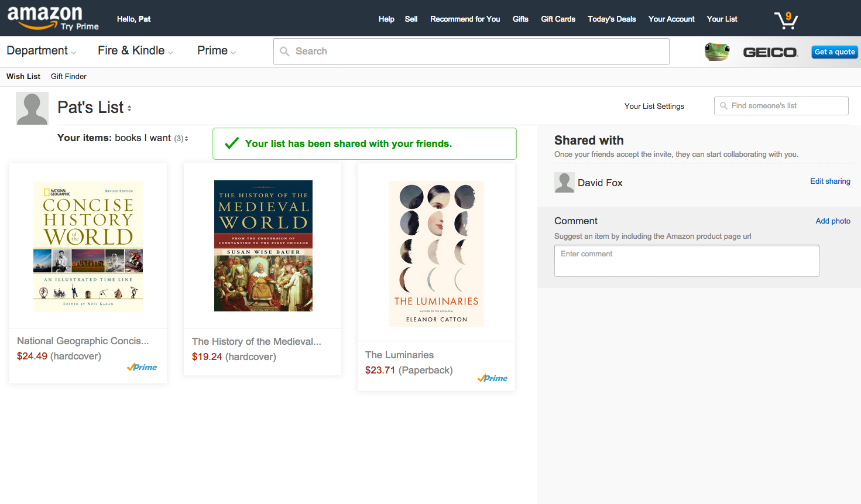View Today's Deals

tap(612, 19)
